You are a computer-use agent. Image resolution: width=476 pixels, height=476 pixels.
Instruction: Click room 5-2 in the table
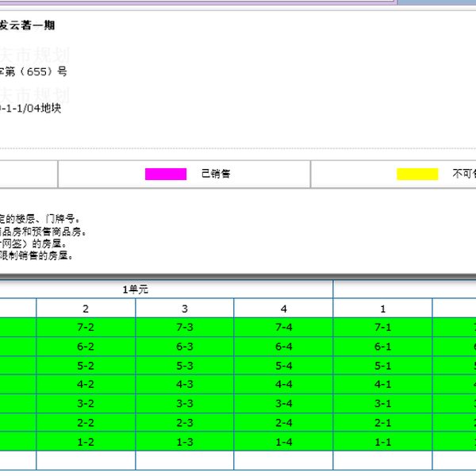click(x=86, y=366)
